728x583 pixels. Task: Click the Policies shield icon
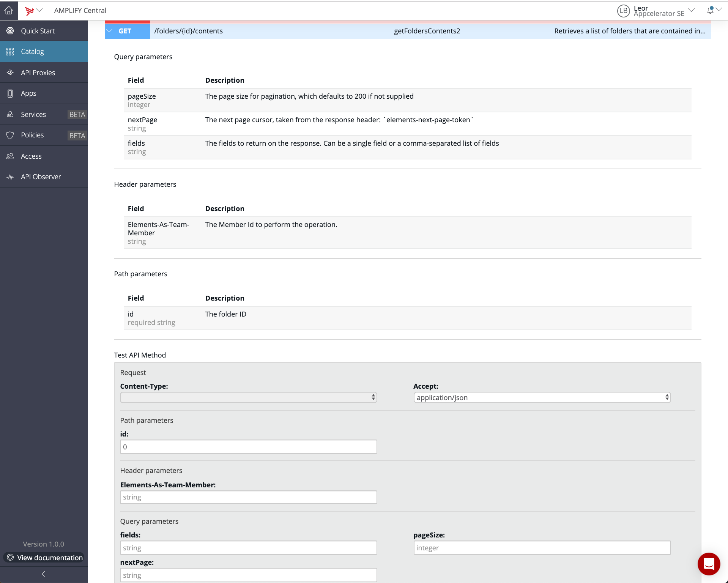(x=10, y=135)
